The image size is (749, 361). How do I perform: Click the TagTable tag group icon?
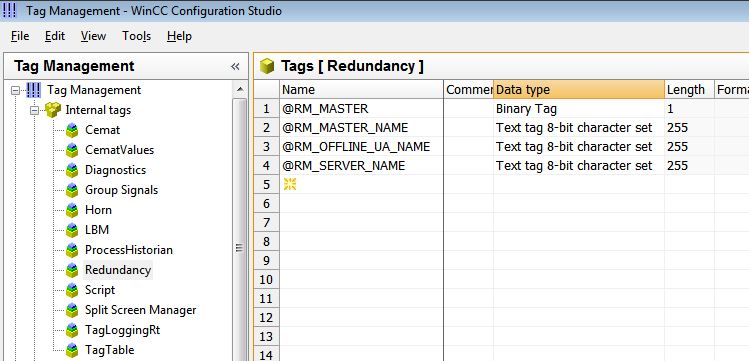72,350
